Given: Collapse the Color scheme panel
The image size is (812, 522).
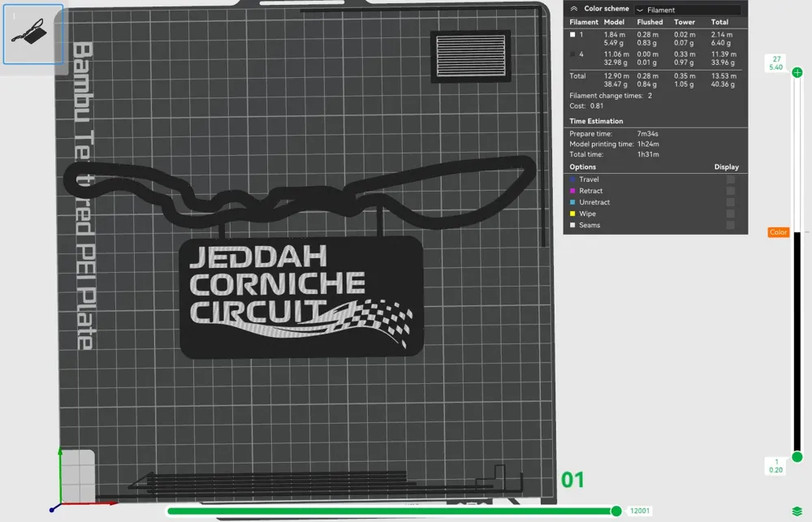Looking at the screenshot, I should point(573,8).
